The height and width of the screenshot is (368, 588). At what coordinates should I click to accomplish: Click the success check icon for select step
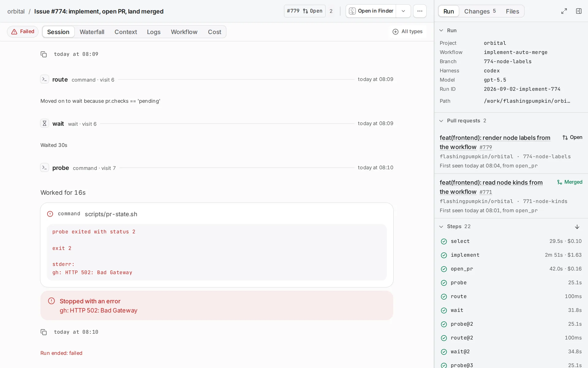click(444, 241)
